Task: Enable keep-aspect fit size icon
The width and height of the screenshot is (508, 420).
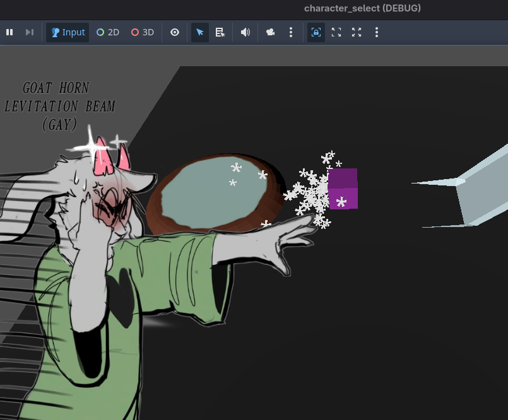Action: click(336, 32)
